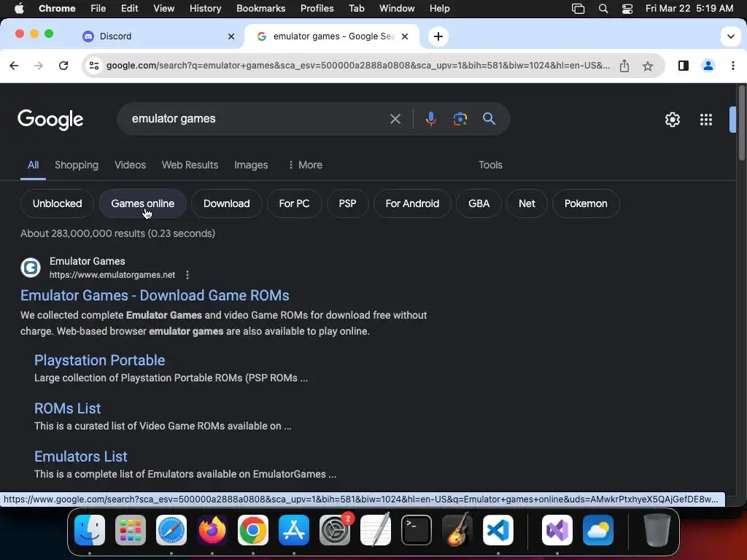Clear the search box with the X
This screenshot has width=747, height=560.
395,119
